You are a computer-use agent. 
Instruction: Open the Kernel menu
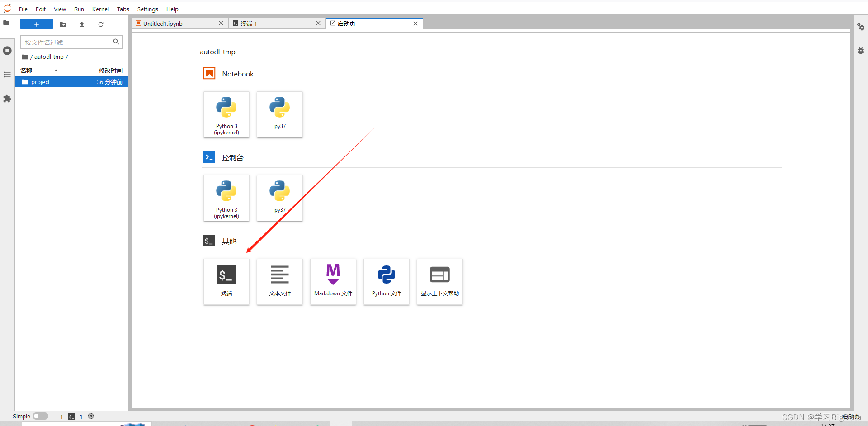(x=100, y=9)
